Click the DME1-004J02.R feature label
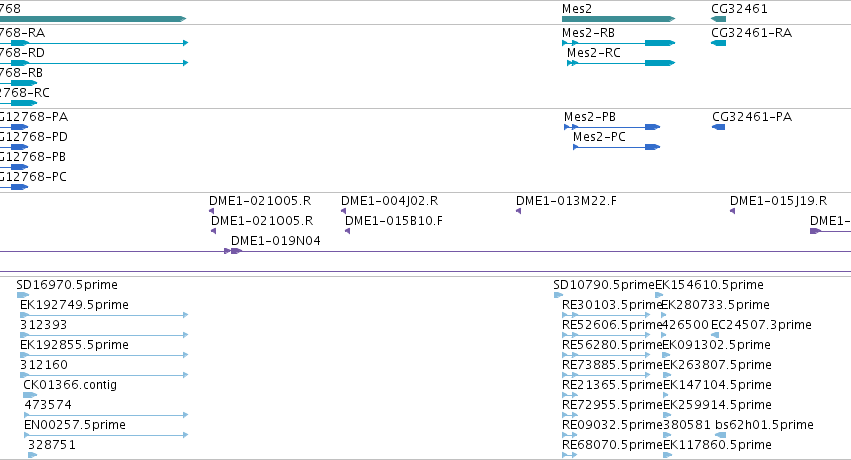This screenshot has height=460, width=851. [390, 201]
